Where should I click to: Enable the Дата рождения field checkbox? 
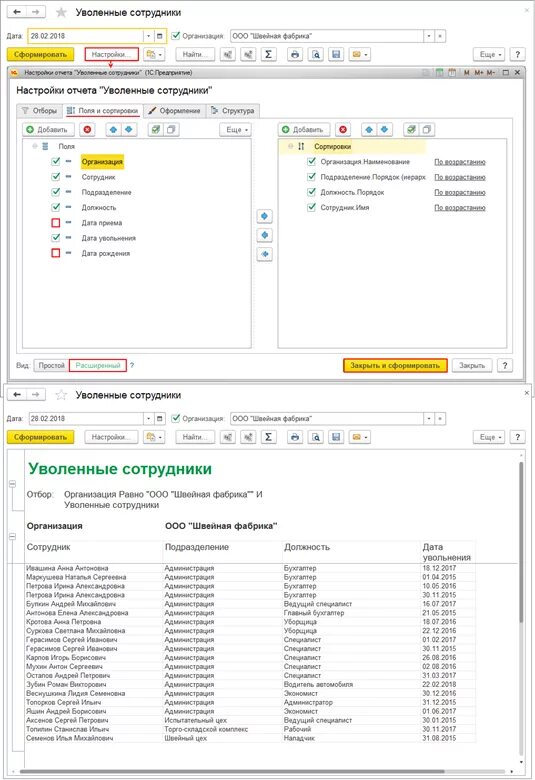coord(56,253)
